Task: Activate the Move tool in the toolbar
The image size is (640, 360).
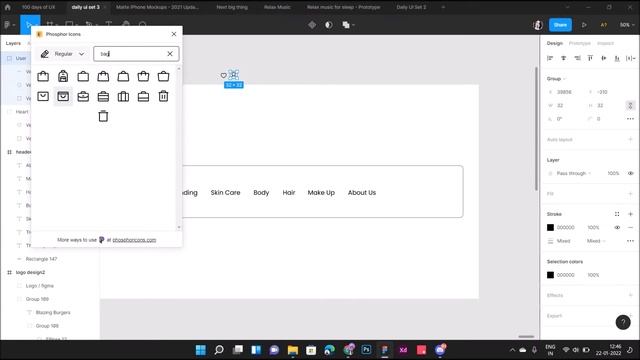Action: click(x=30, y=24)
